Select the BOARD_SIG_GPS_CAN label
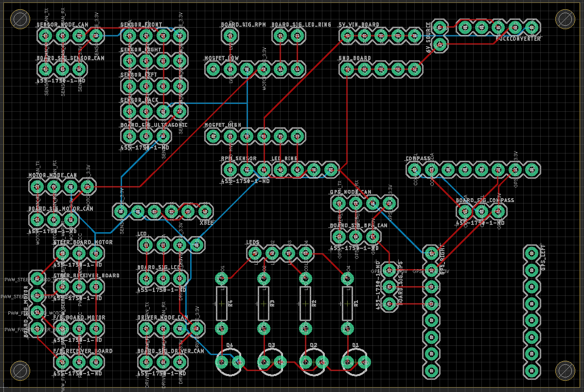Viewport: 584px width, 392px height. (358, 226)
